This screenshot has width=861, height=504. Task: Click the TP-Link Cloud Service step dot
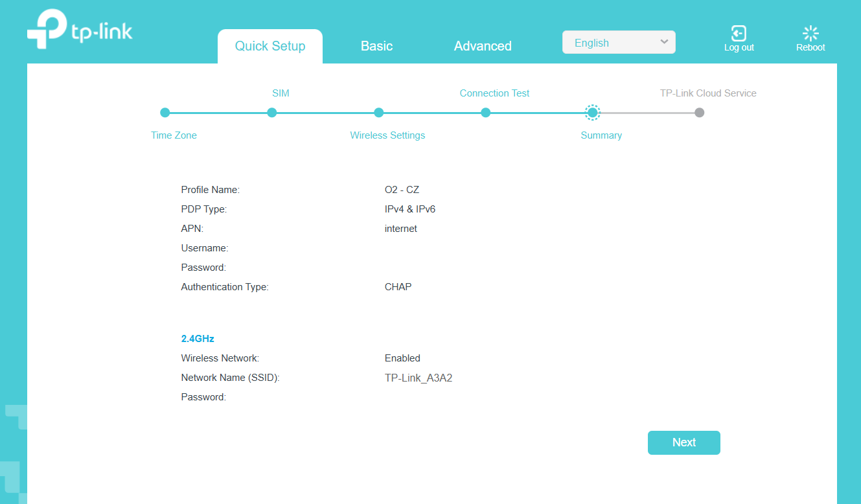coord(699,113)
